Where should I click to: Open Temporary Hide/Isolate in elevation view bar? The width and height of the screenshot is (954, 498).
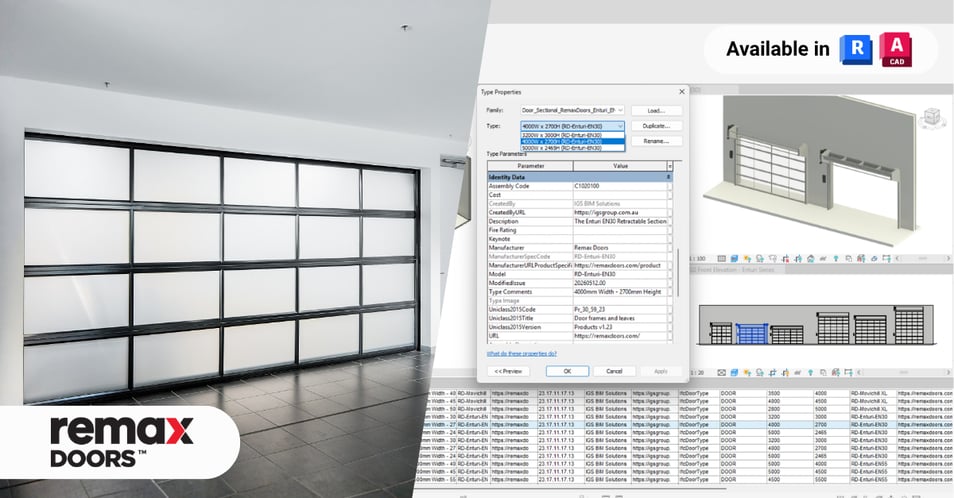click(x=798, y=372)
